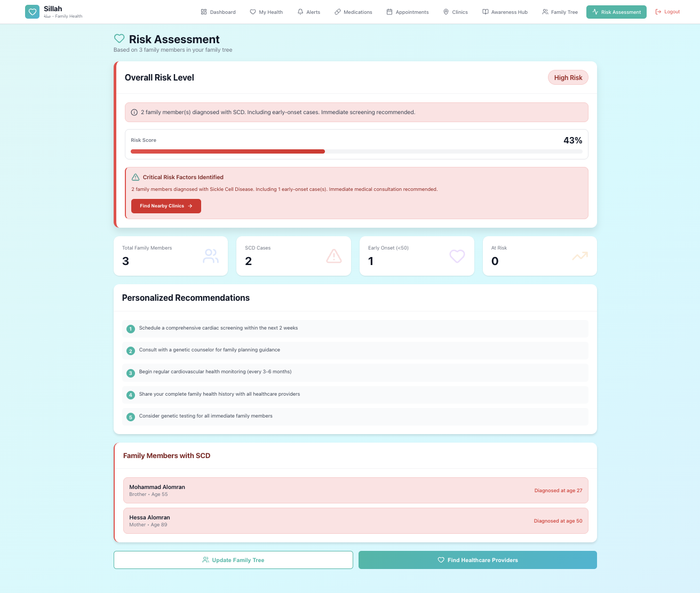Click the Logout arrow icon
This screenshot has width=700, height=593.
(657, 12)
